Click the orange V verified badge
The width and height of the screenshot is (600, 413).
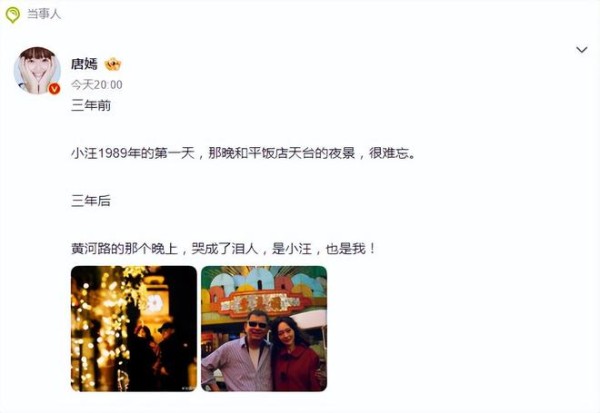[54, 89]
